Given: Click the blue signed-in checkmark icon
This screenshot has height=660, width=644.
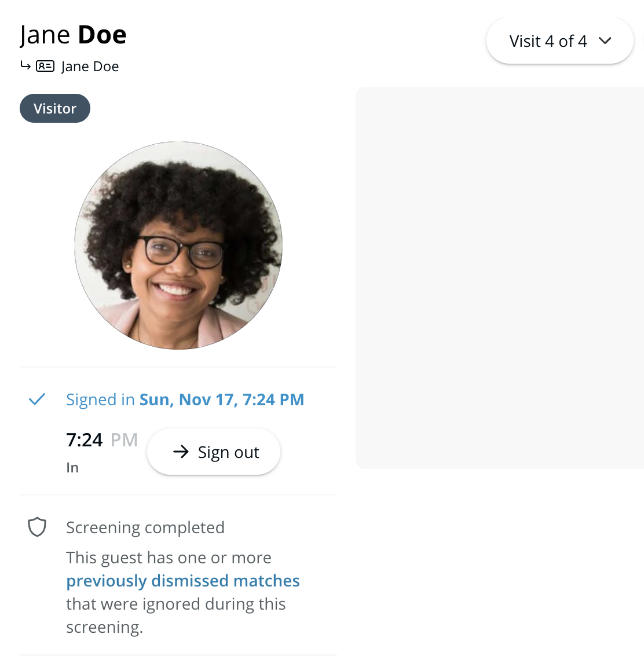Looking at the screenshot, I should [37, 399].
